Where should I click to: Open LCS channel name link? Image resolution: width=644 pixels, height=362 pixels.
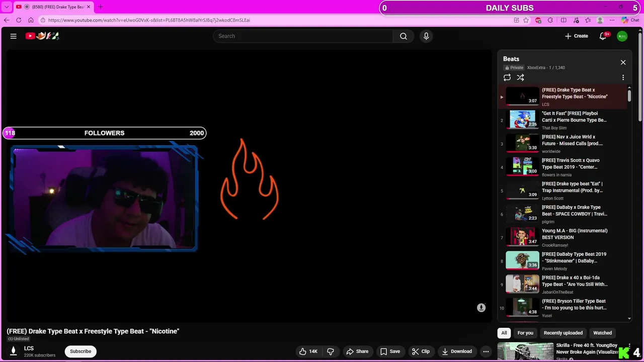click(29, 348)
